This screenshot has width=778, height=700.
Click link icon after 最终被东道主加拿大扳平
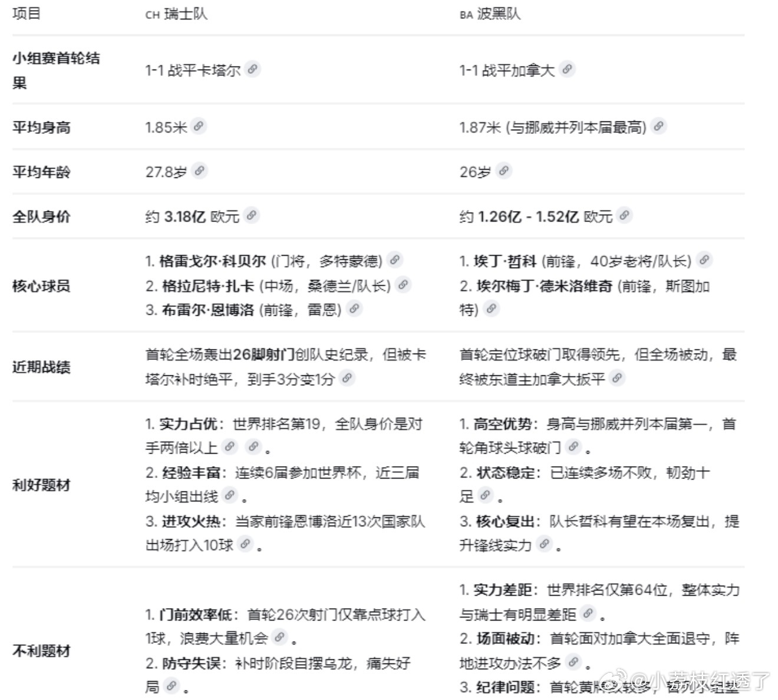click(x=617, y=378)
